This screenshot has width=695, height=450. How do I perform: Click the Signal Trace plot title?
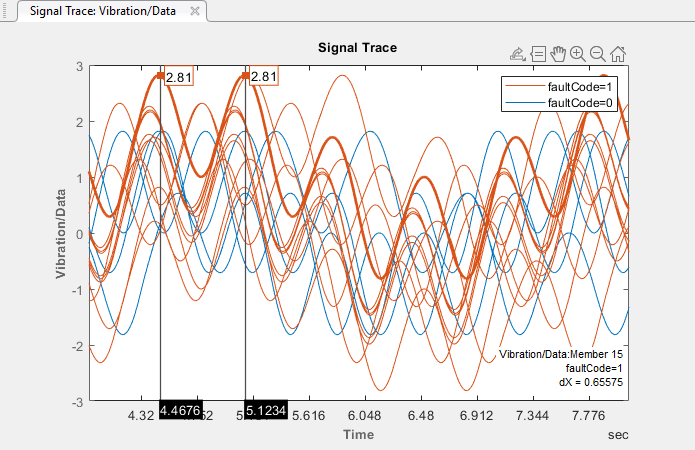[357, 48]
